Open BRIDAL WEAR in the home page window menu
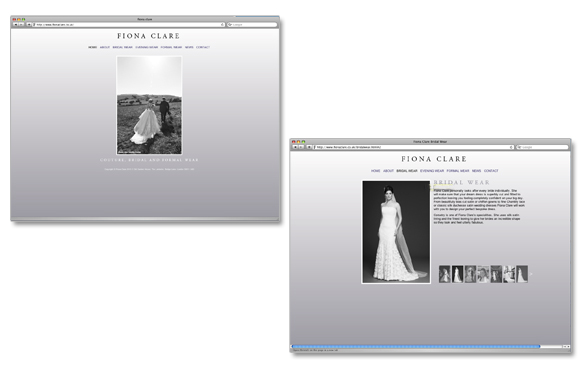The image size is (580, 386). pyautogui.click(x=122, y=47)
